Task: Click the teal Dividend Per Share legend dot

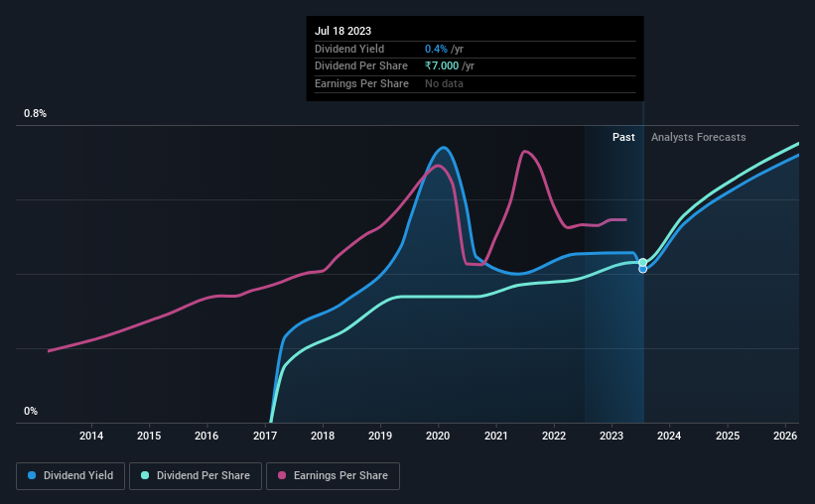Action: (145, 475)
